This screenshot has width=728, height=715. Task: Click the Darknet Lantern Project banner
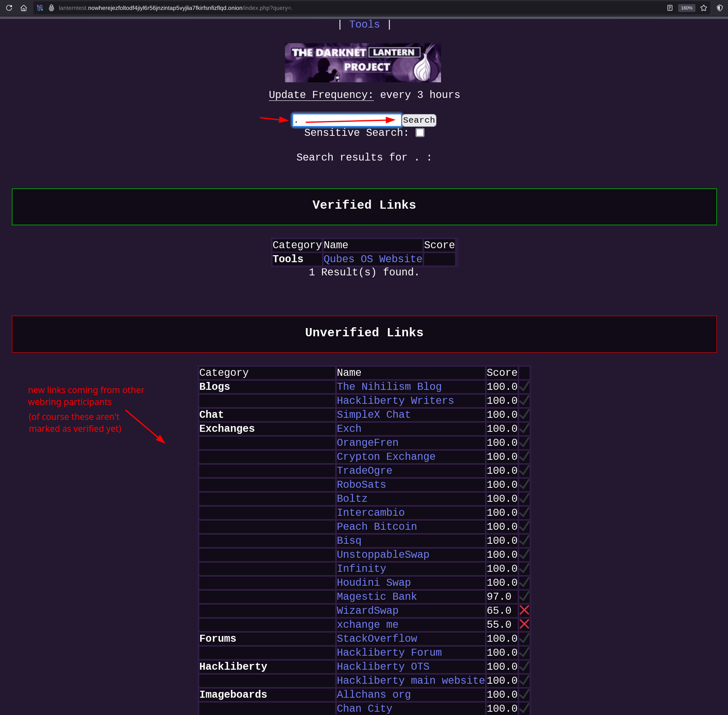pyautogui.click(x=363, y=63)
